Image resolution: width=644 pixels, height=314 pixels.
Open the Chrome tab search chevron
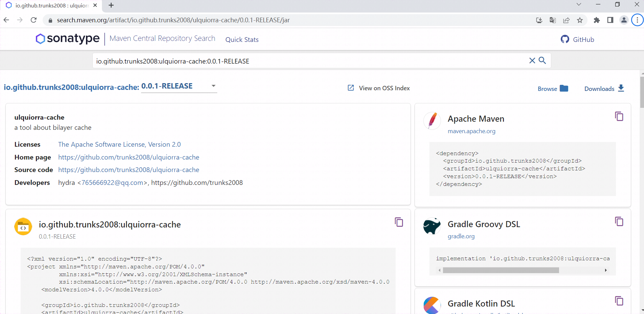point(579,5)
